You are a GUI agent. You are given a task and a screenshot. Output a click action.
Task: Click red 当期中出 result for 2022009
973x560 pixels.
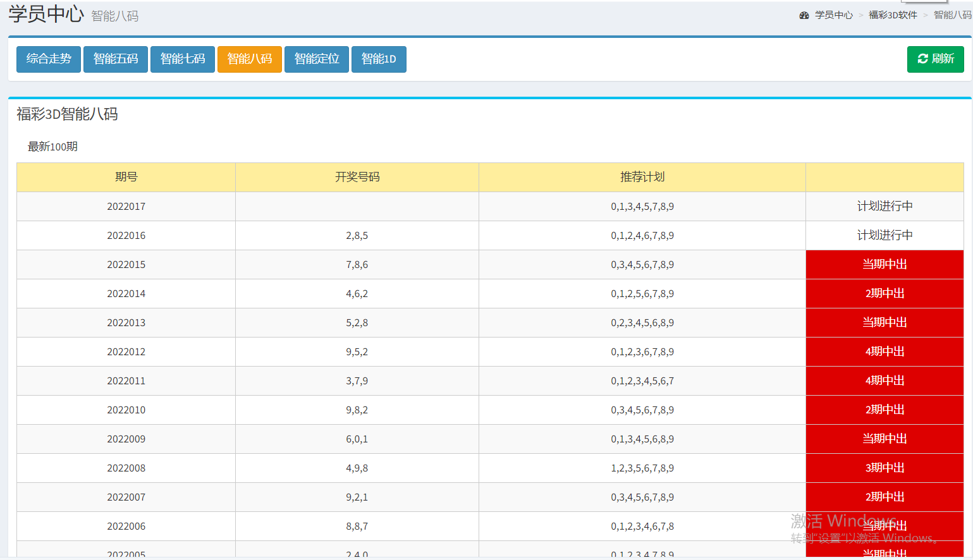(885, 439)
